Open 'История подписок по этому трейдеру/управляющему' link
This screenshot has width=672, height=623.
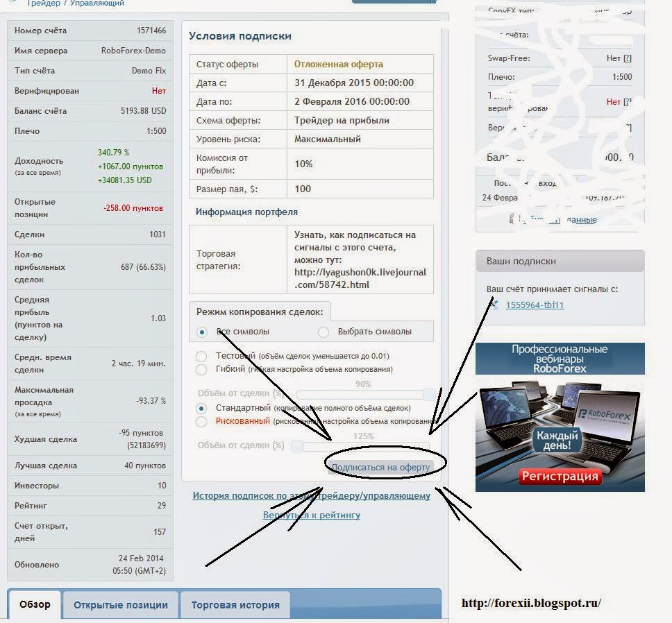coord(312,495)
